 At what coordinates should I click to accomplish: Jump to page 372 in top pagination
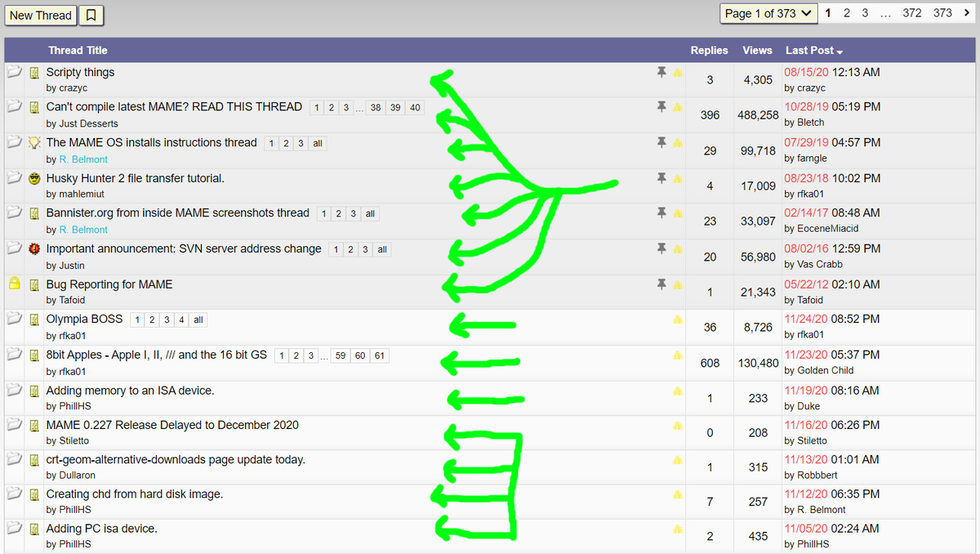click(x=912, y=13)
